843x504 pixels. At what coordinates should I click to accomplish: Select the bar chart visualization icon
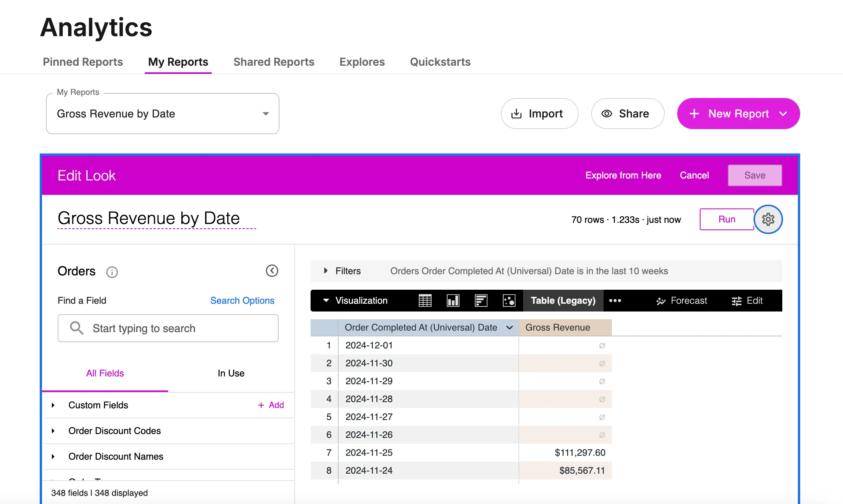[x=481, y=301]
